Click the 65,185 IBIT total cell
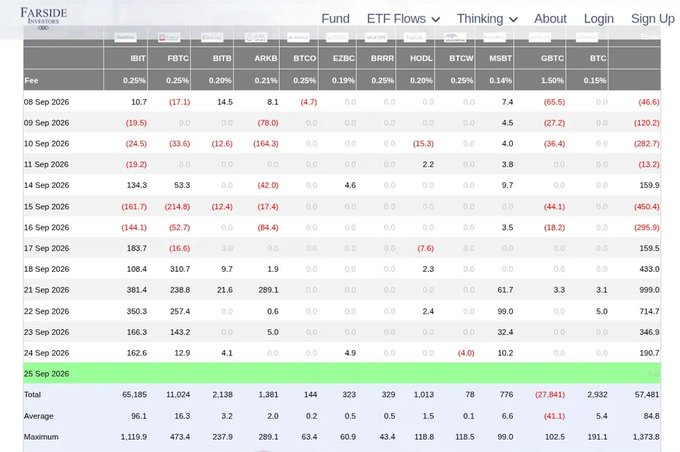680x452 pixels. click(x=134, y=394)
